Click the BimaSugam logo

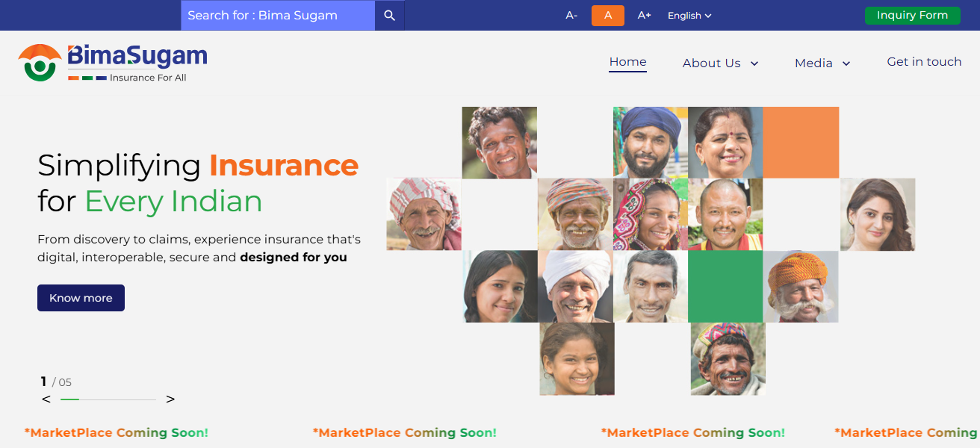click(x=113, y=63)
